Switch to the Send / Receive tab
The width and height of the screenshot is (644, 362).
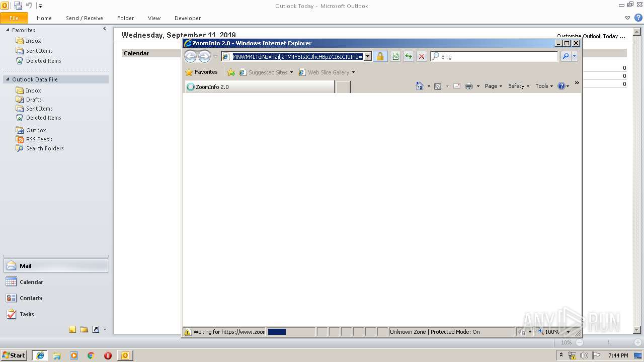(x=85, y=18)
